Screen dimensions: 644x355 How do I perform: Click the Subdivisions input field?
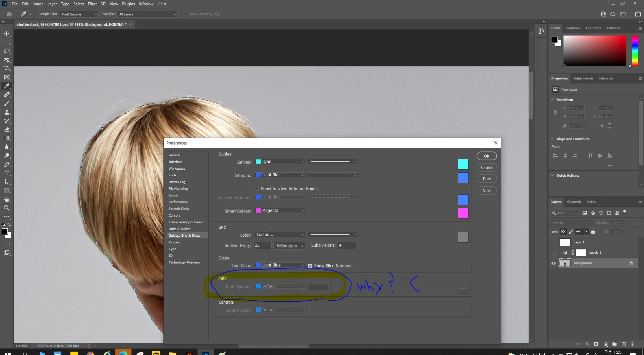pos(347,245)
